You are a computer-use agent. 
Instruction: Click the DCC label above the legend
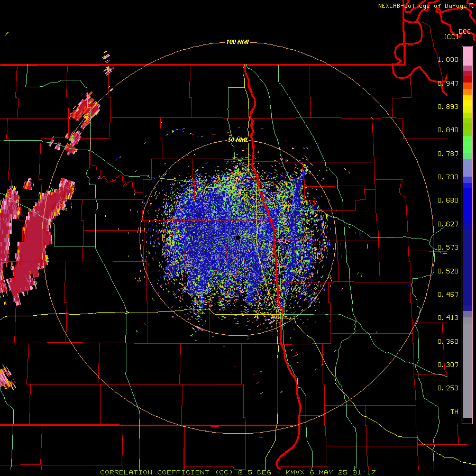(464, 32)
